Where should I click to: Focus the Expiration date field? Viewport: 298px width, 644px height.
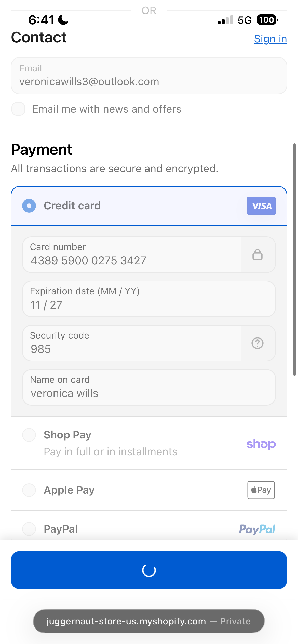[149, 299]
